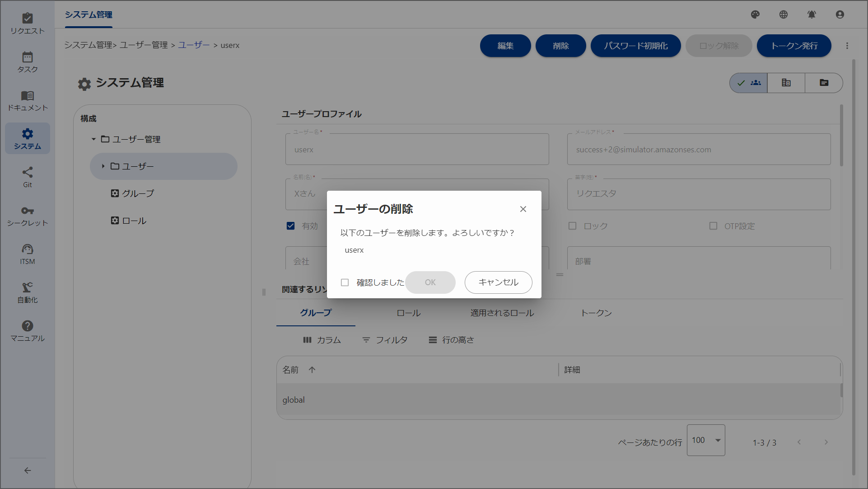
Task: Open the タスク calendar icon
Action: tap(28, 62)
